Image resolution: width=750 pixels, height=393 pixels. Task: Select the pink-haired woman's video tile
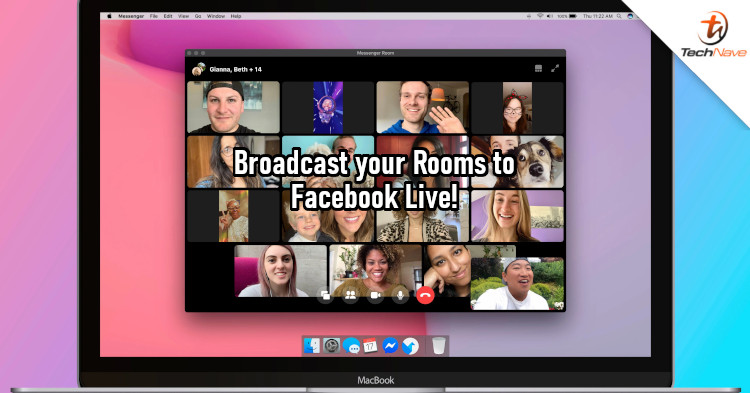281,271
